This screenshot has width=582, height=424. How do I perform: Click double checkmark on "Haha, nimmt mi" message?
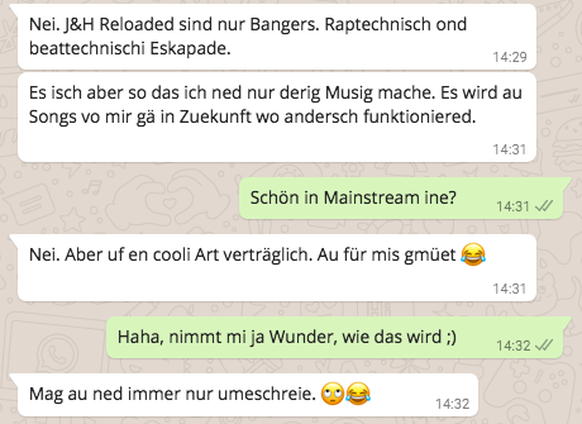coord(544,345)
